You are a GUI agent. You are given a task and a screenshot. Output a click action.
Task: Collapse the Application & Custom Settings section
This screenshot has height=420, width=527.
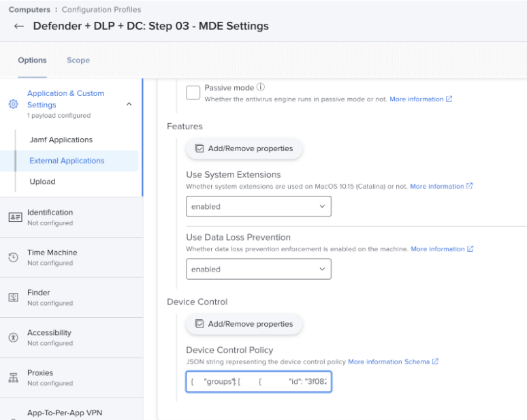pyautogui.click(x=129, y=104)
